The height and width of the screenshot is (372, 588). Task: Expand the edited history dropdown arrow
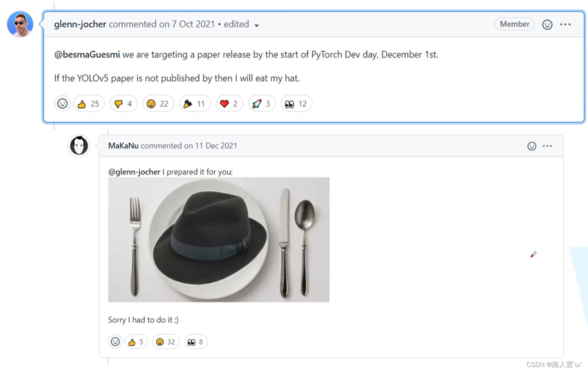pos(257,25)
